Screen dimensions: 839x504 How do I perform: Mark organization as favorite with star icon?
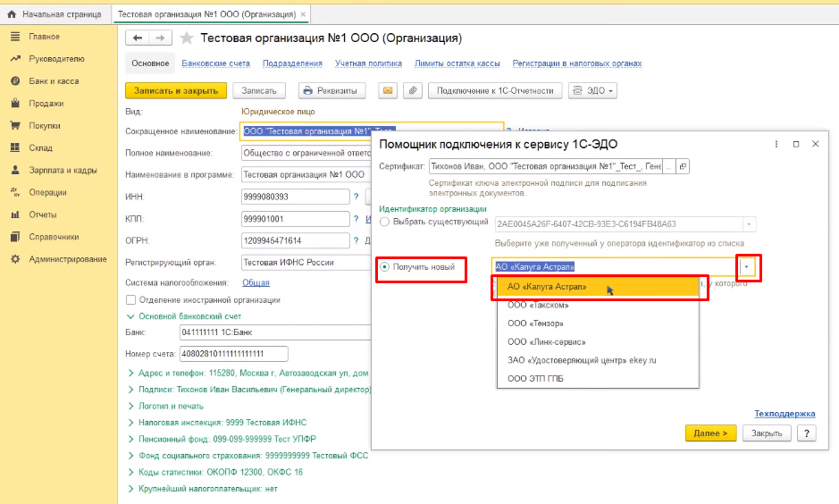point(186,38)
